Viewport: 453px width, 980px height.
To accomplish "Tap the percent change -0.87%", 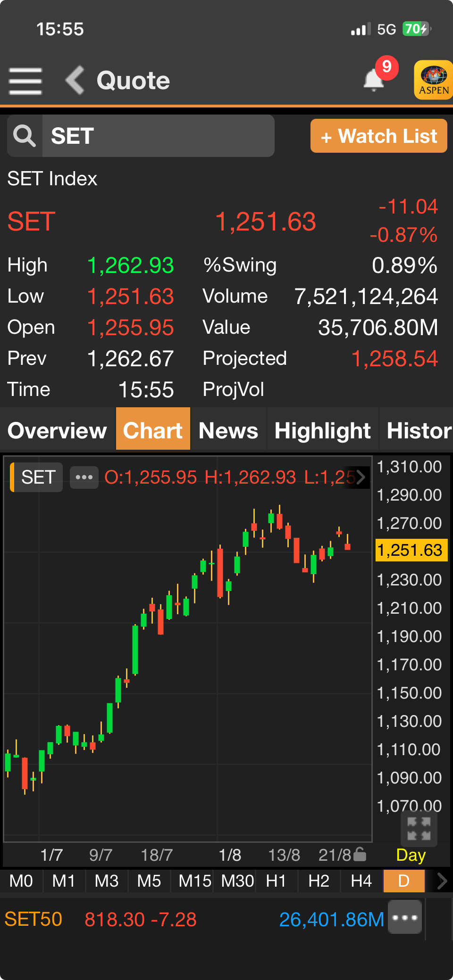I will pyautogui.click(x=403, y=235).
